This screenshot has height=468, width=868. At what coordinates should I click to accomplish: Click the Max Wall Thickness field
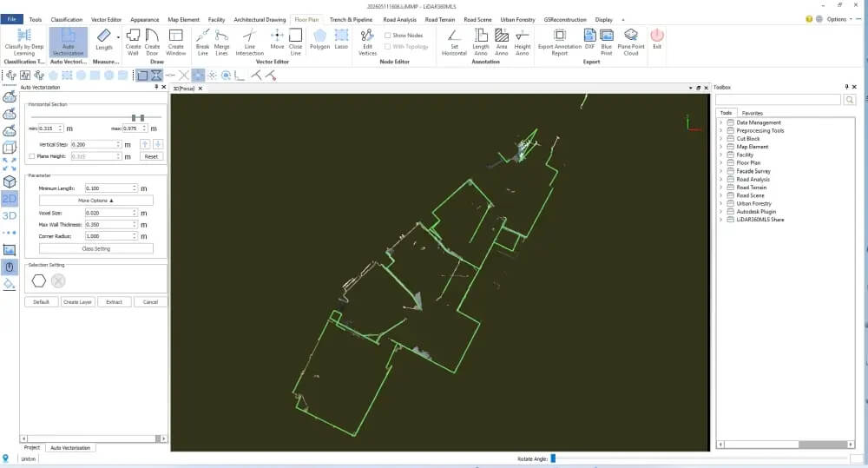pos(111,225)
